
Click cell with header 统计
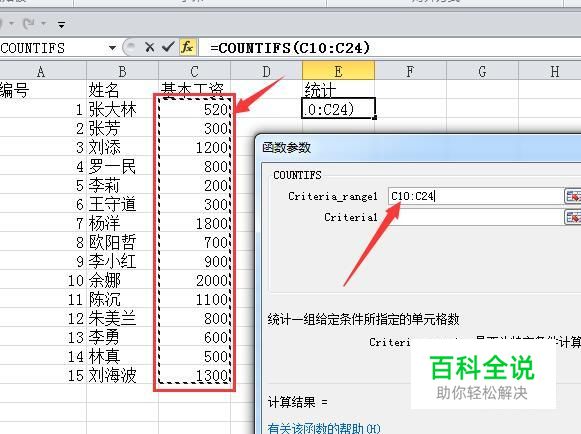pyautogui.click(x=338, y=90)
